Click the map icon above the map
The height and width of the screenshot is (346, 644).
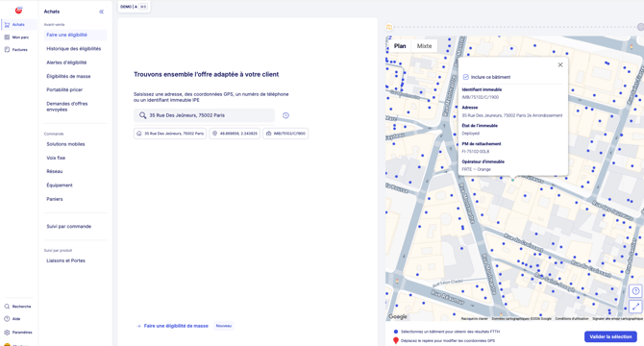389,27
